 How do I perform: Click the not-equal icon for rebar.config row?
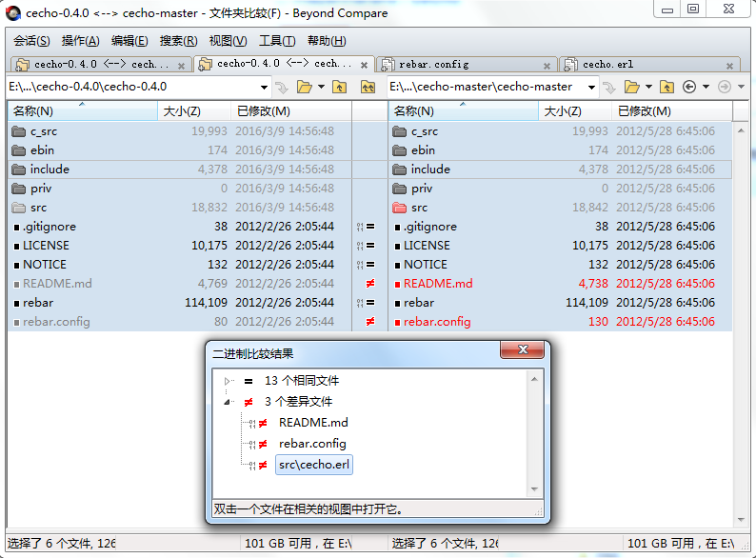[370, 322]
